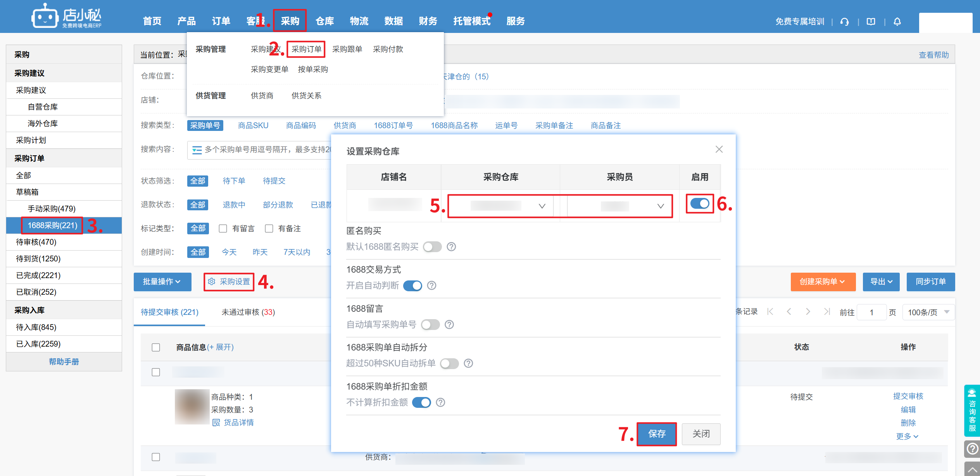Click the scroll-to-top arrow icon
The image size is (980, 476).
[972, 469]
